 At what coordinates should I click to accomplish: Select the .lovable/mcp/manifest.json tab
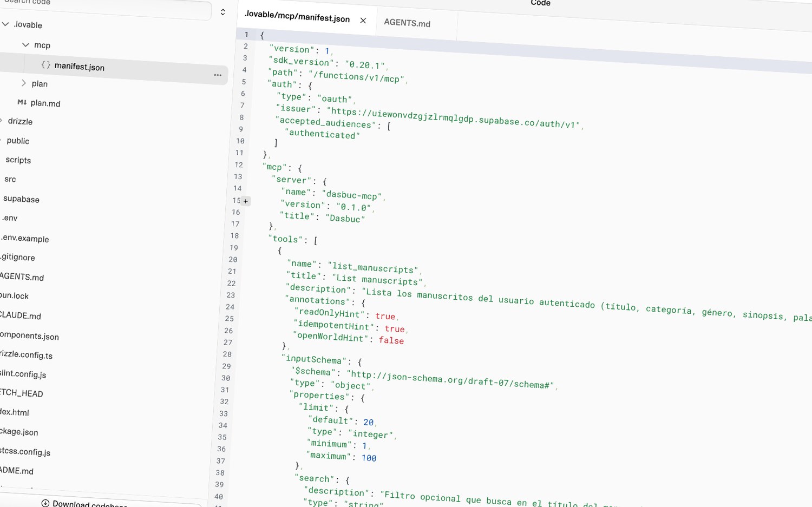[x=297, y=16]
